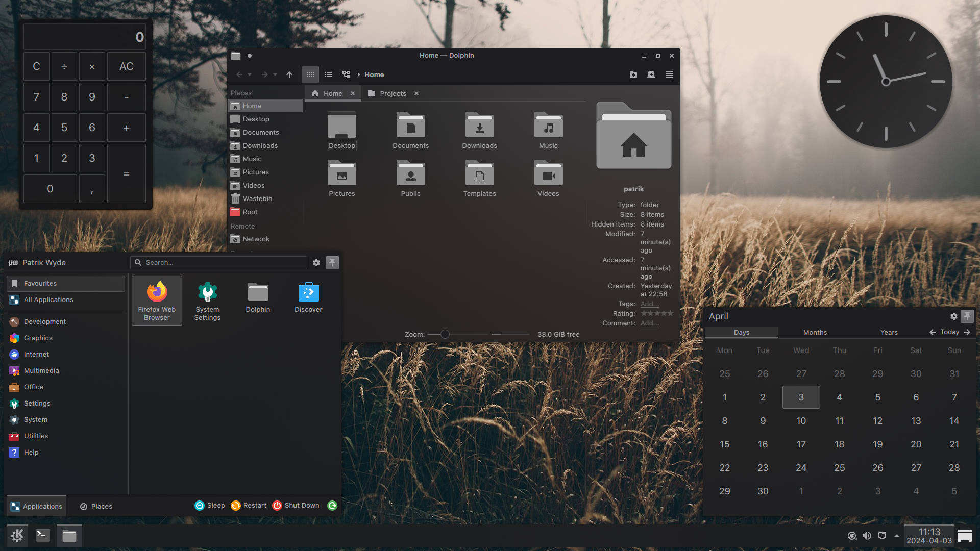Click Add comment link in info panel
The width and height of the screenshot is (980, 551).
point(649,323)
